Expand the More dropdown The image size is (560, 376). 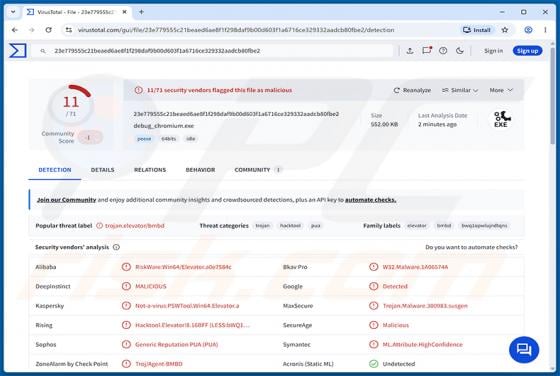click(x=501, y=90)
